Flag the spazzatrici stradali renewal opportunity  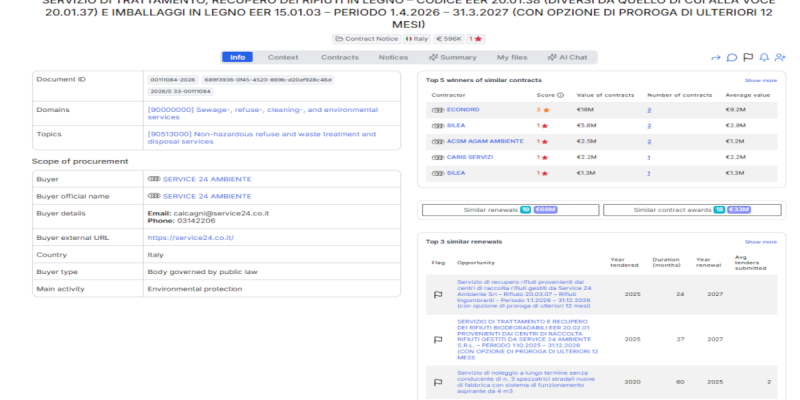[x=438, y=382]
